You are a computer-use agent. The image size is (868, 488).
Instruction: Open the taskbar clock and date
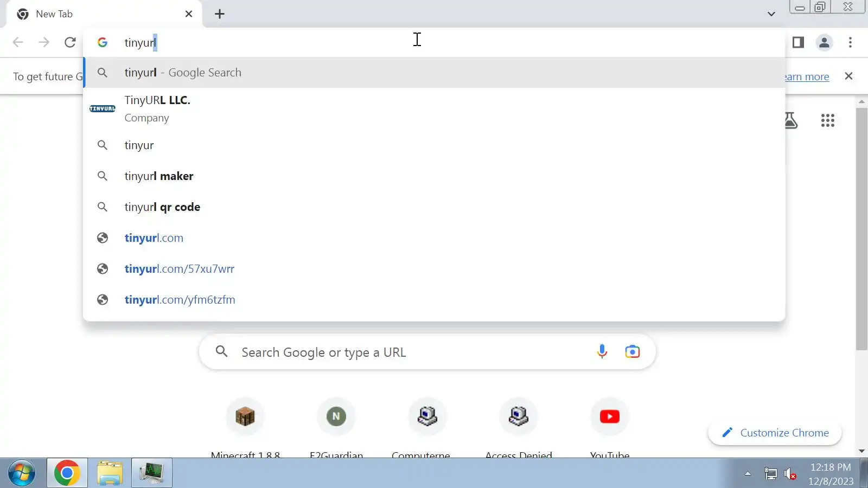[x=831, y=474]
